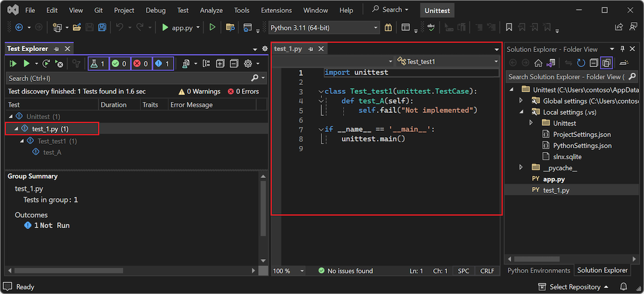Click the app.py start button
The height and width of the screenshot is (294, 644).
177,27
